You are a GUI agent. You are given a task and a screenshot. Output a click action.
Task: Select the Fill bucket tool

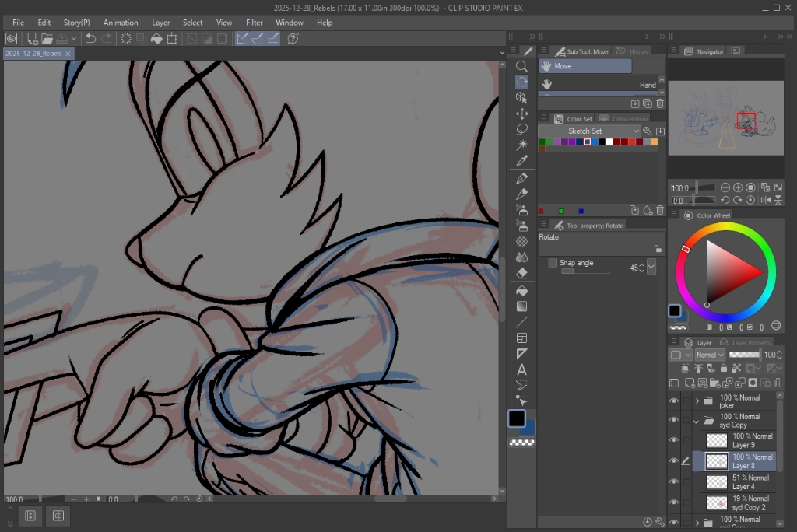click(x=521, y=289)
